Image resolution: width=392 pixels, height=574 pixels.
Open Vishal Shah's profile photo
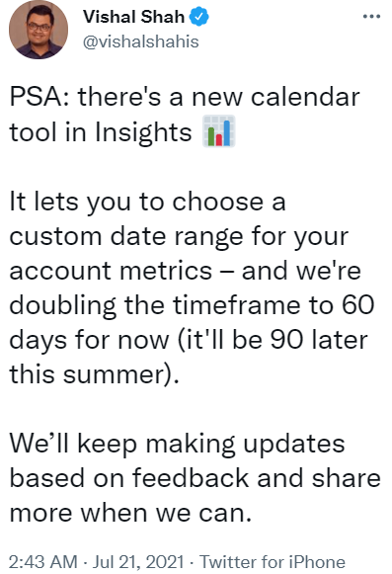39,30
